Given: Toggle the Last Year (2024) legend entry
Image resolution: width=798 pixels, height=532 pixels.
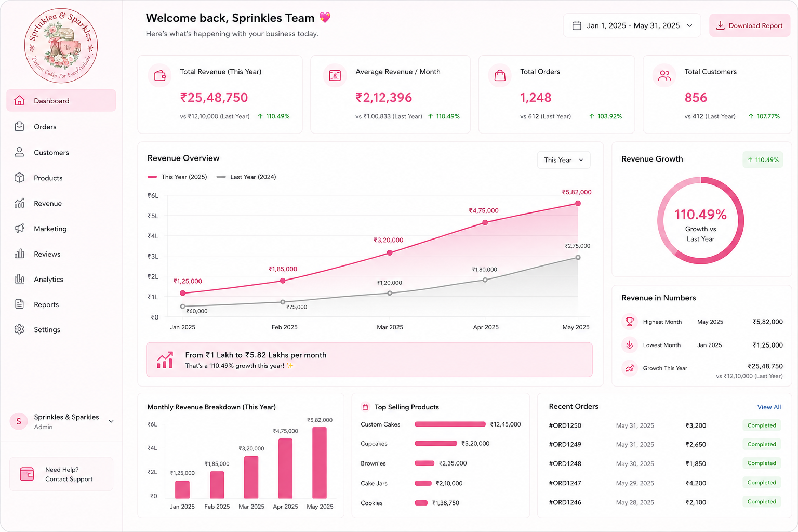Looking at the screenshot, I should (x=246, y=177).
